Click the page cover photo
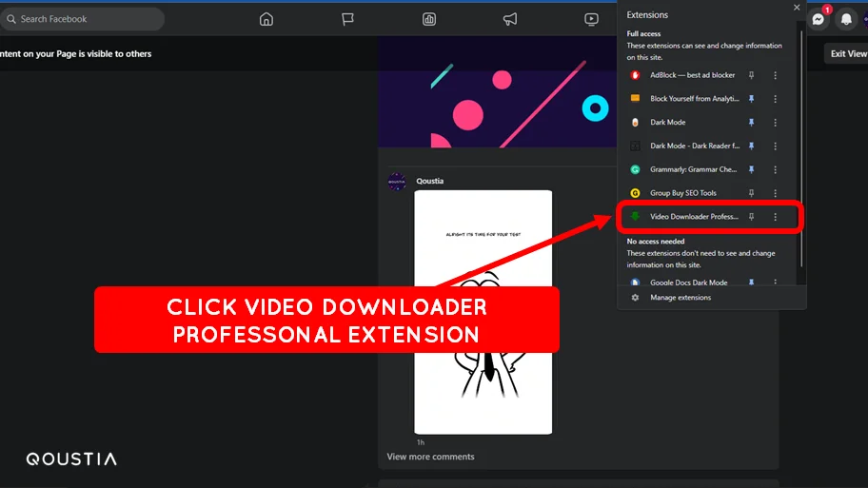 point(497,92)
